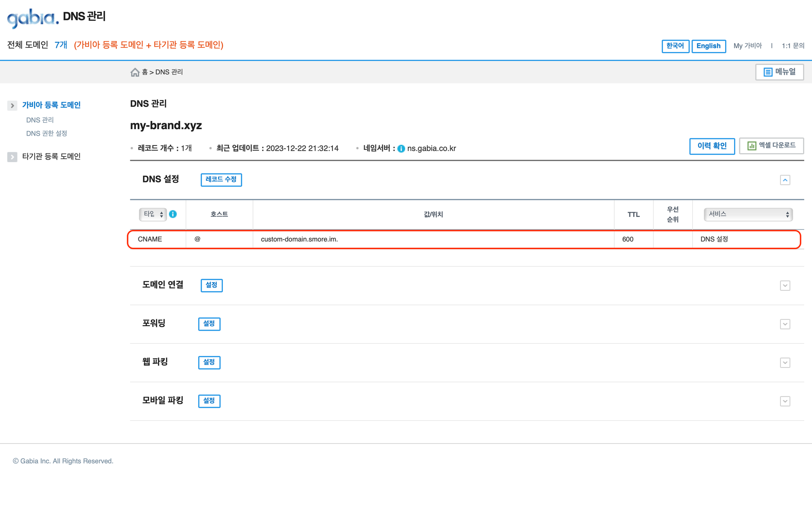
Task: Open DNS 관리 sidebar item
Action: click(40, 120)
